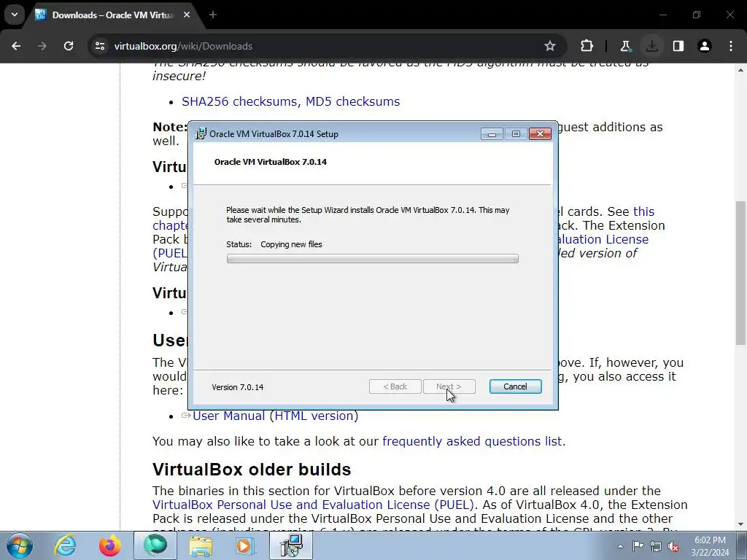This screenshot has width=747, height=560.
Task: Click the installation progress bar
Action: coord(373,259)
